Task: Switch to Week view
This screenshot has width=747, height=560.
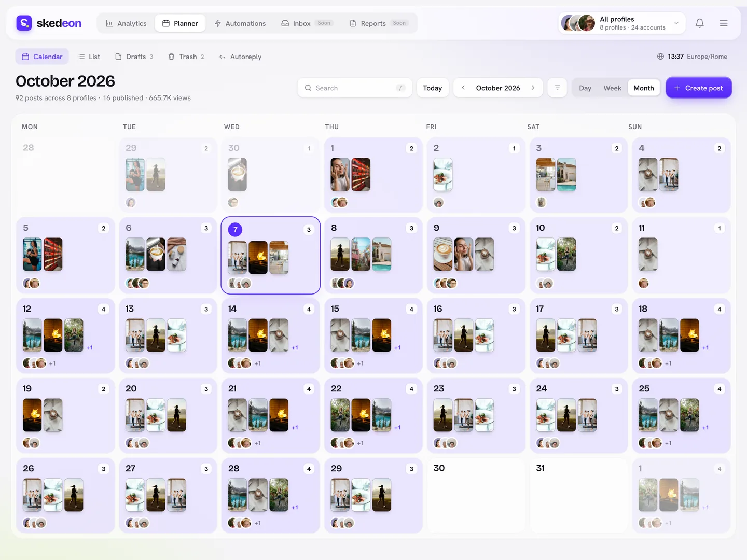Action: click(612, 88)
